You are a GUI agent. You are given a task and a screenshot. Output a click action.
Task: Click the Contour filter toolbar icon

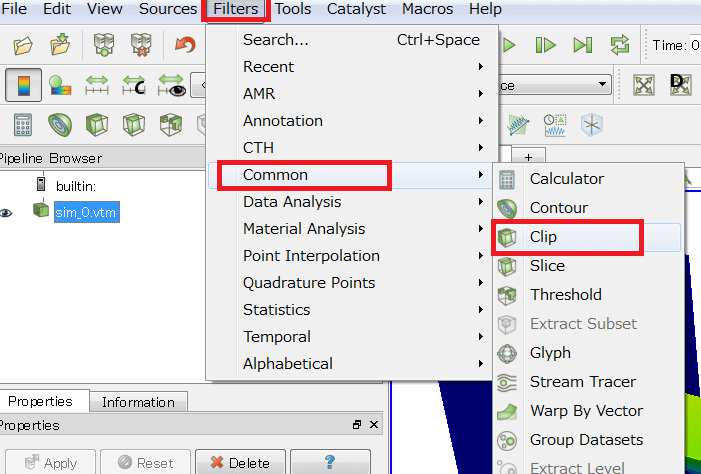59,124
